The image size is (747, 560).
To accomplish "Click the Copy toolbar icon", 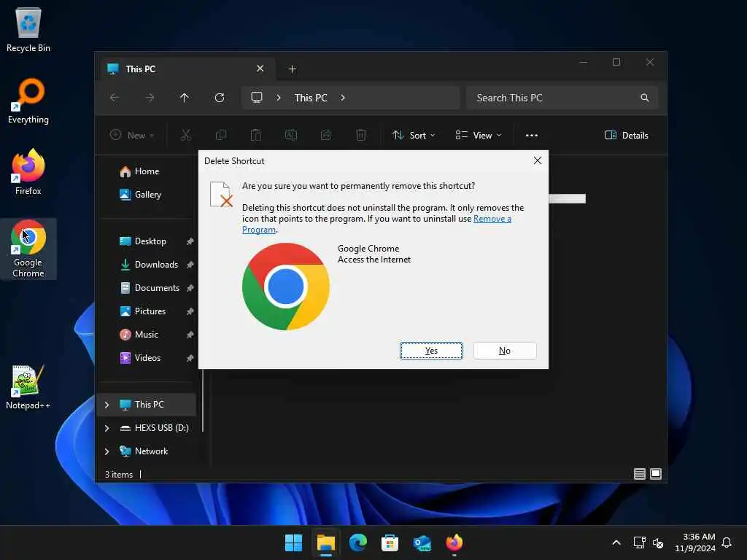I will [221, 135].
